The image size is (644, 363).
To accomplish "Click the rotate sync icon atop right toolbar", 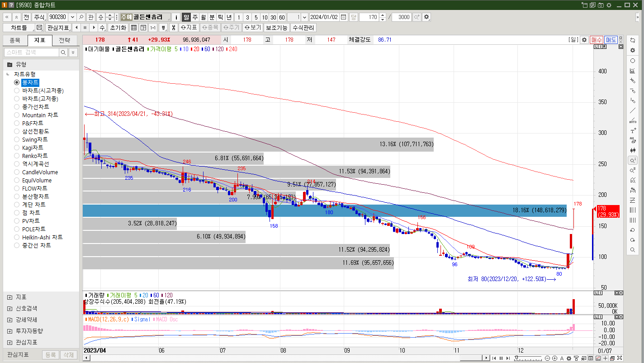I will click(x=633, y=40).
